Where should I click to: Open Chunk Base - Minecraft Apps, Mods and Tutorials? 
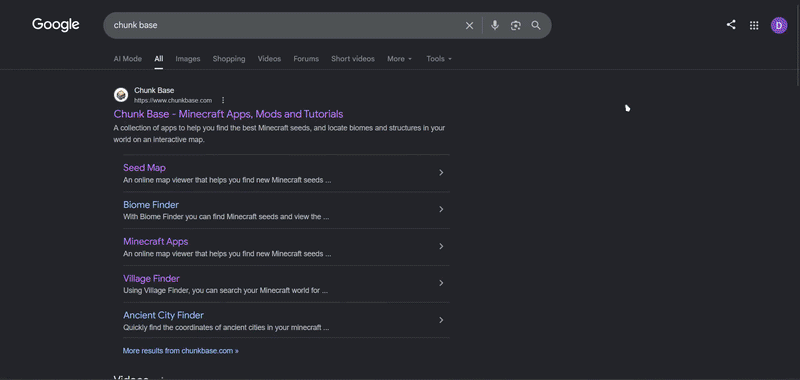pos(228,114)
